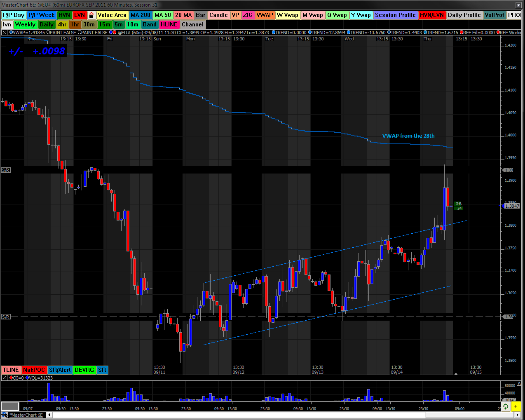Screen dimensions: 525x420
Task: Show the Value Area
Action: pos(112,15)
